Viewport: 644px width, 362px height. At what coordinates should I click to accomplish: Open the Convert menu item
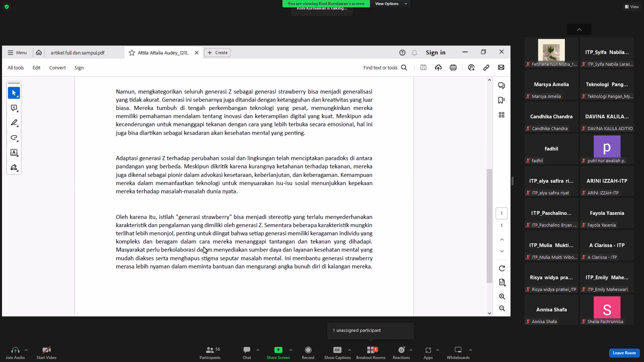(x=57, y=68)
